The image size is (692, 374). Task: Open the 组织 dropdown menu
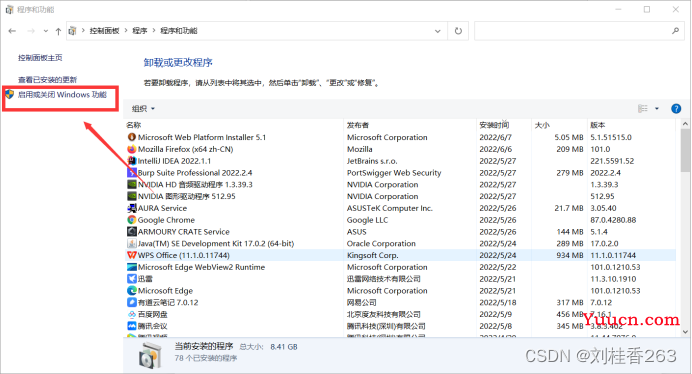point(143,109)
